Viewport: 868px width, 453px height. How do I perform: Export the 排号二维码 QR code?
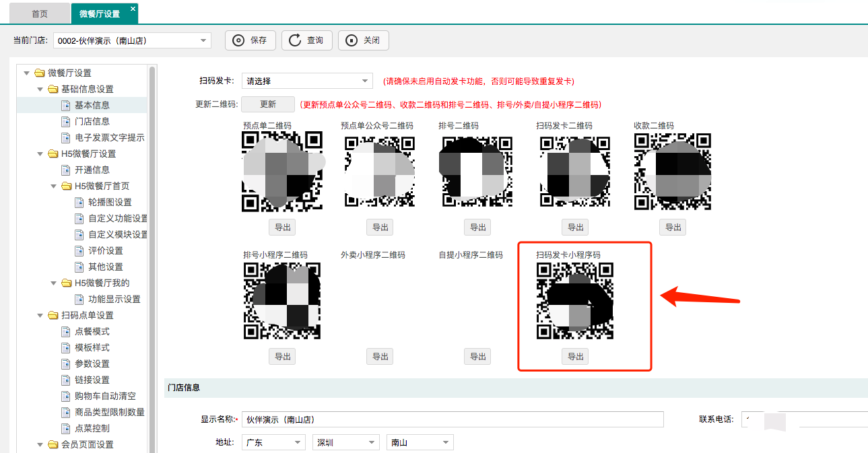[x=478, y=227]
